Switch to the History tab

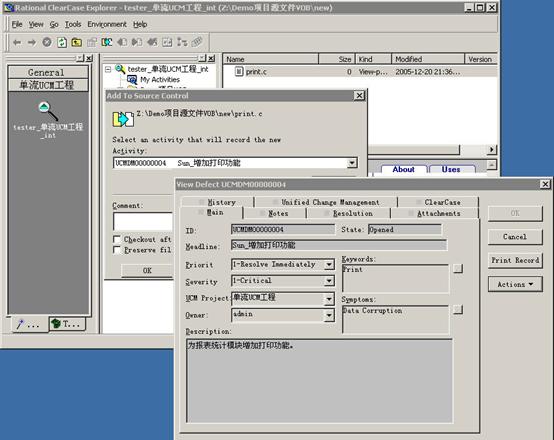(x=218, y=202)
